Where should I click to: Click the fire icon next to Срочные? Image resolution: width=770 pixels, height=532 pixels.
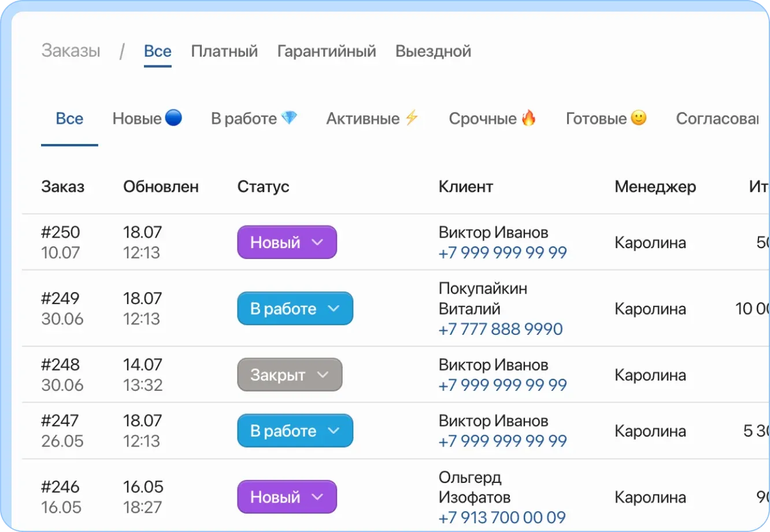(530, 117)
